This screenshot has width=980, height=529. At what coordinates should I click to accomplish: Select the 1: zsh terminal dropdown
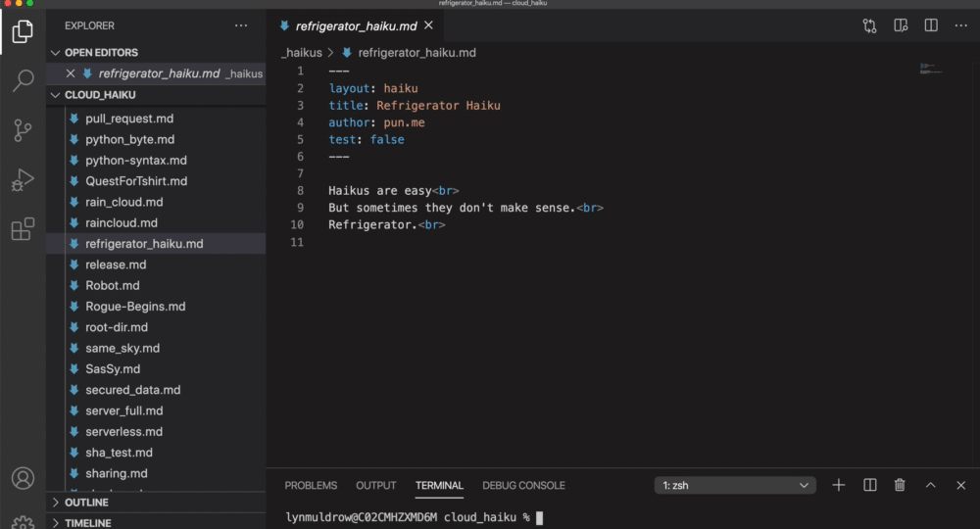click(x=735, y=485)
